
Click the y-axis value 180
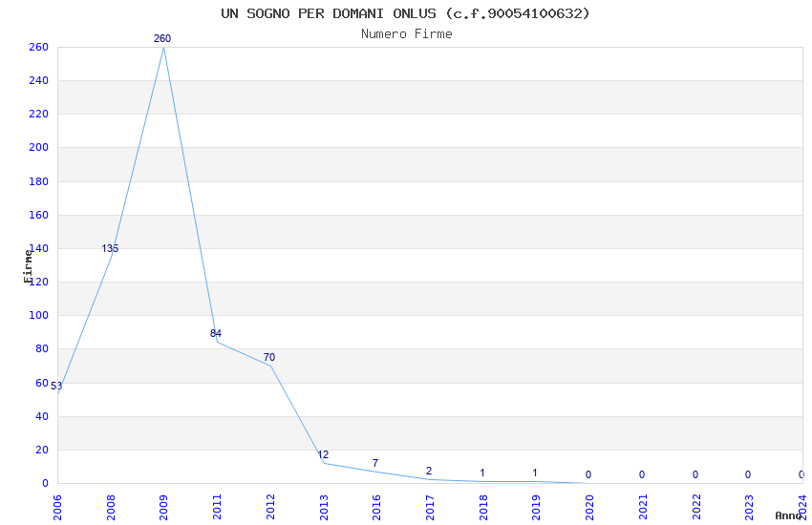(38, 181)
